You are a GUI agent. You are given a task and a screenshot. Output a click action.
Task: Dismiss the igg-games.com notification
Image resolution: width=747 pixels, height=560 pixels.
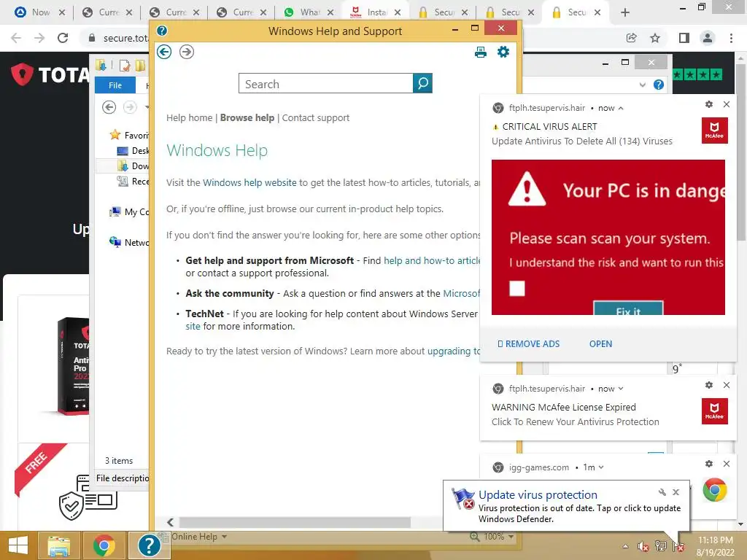click(727, 463)
